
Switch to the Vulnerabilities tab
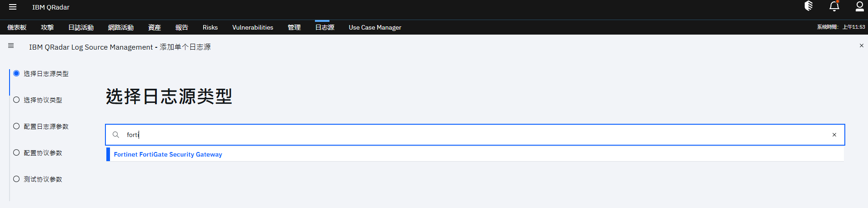253,27
